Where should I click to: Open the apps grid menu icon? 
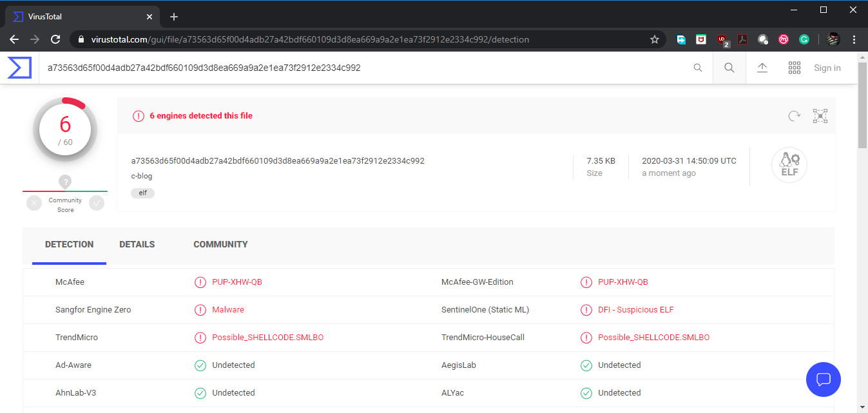coord(795,68)
